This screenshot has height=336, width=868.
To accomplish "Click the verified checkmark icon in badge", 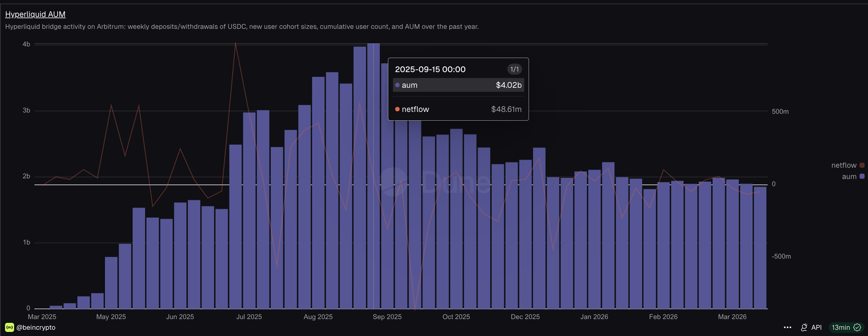I will [x=858, y=327].
